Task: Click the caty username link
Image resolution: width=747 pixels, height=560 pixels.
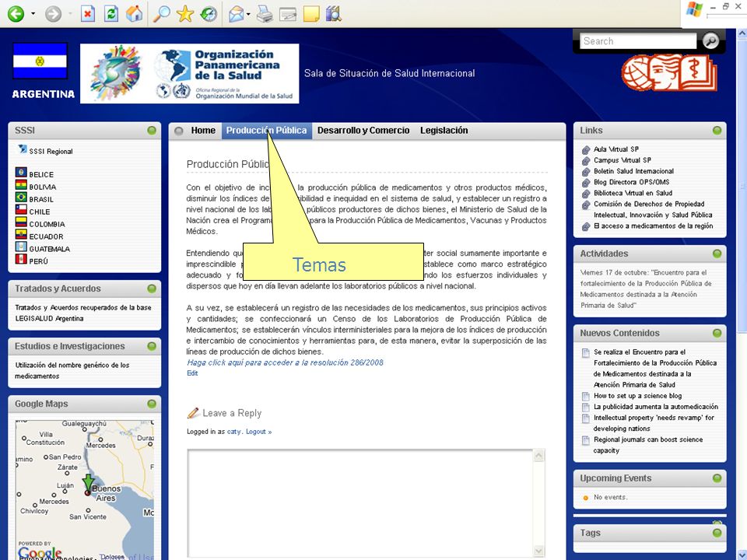Action: point(233,432)
